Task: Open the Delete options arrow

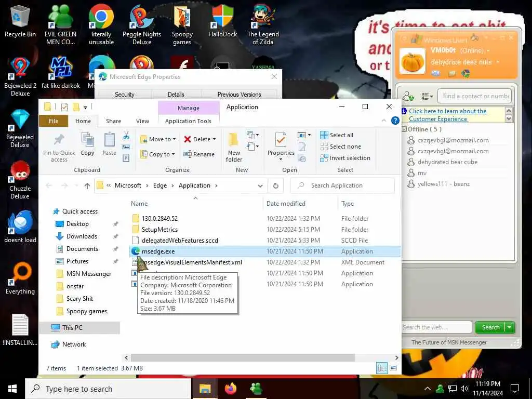Action: (214, 139)
